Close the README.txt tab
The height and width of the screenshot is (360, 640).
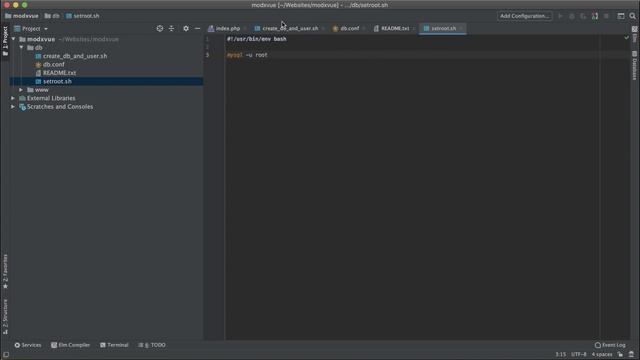(413, 29)
